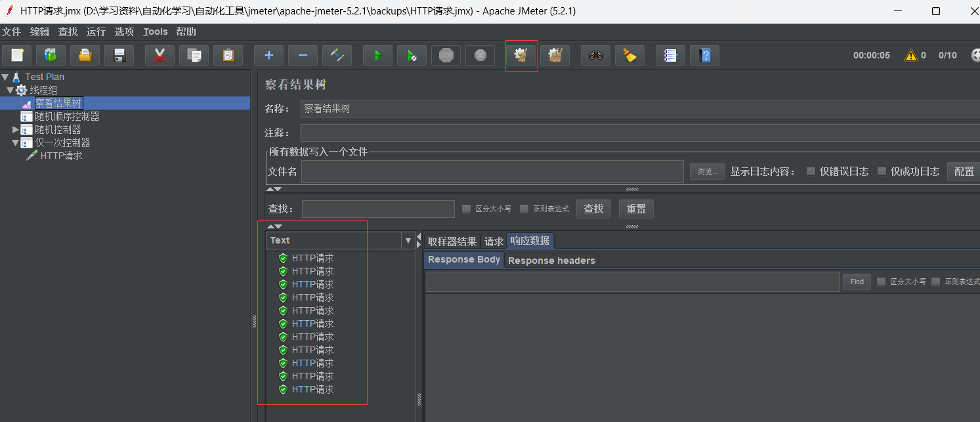Click the 浏览... button
This screenshot has height=422, width=980.
(x=707, y=171)
